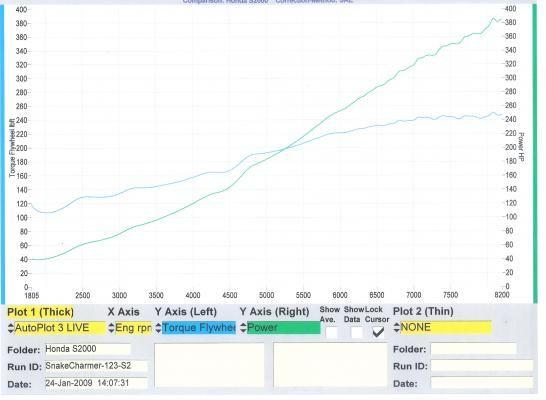Click the X Axis stepper arrows
Viewport: 546px width, 400px height.
click(111, 328)
